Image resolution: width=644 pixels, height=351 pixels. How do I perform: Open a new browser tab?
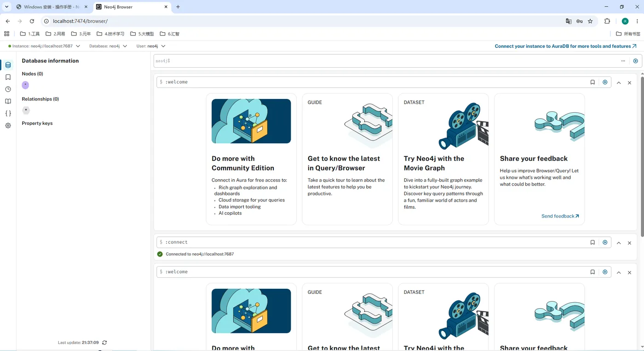click(x=178, y=7)
